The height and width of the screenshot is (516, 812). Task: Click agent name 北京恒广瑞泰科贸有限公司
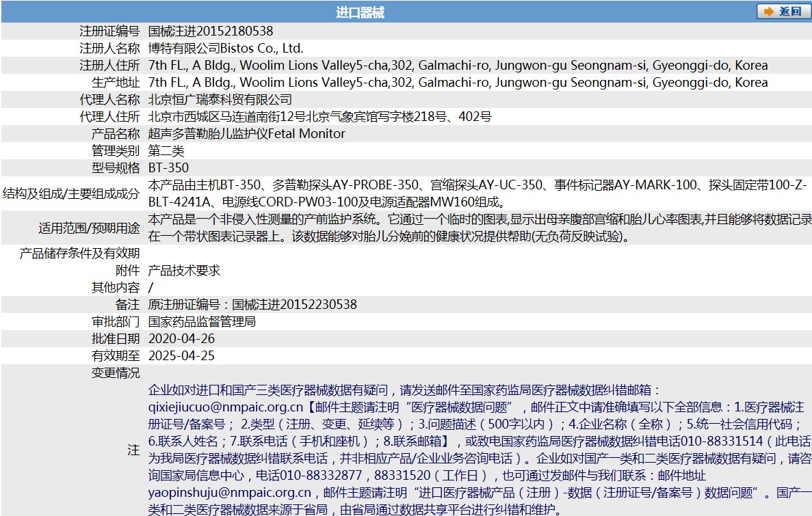pos(220,99)
